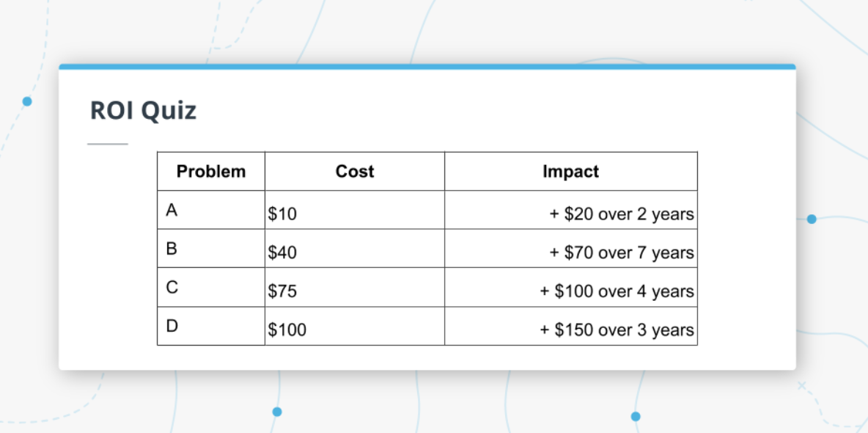Click the blue accent bar atop the card
The height and width of the screenshot is (433, 868).
pyautogui.click(x=427, y=67)
